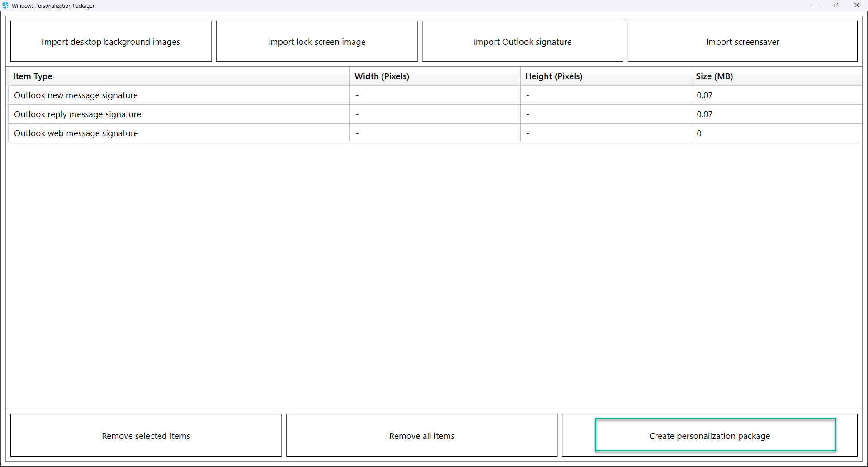Image resolution: width=868 pixels, height=467 pixels.
Task: Sort by the Item Type column header
Action: pyautogui.click(x=33, y=76)
